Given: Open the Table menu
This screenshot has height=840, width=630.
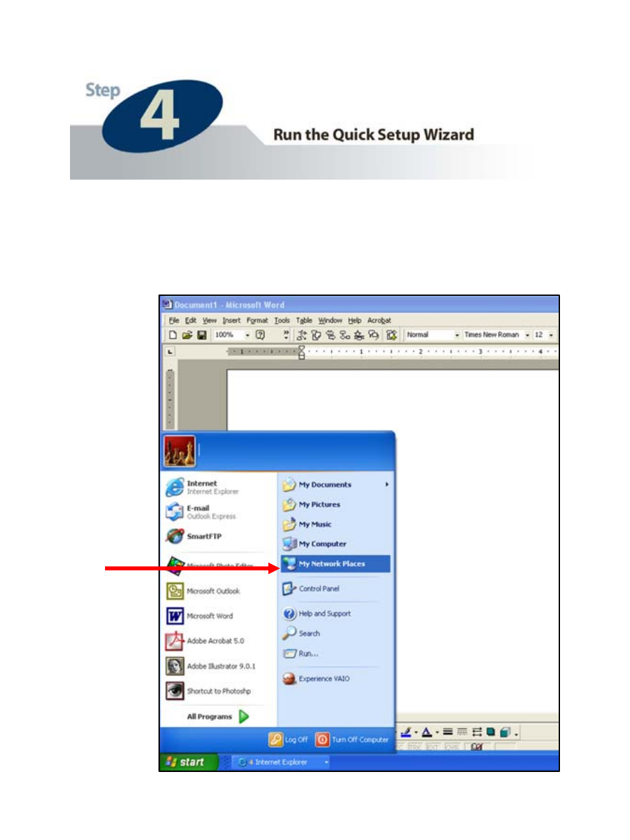Looking at the screenshot, I should pyautogui.click(x=304, y=320).
